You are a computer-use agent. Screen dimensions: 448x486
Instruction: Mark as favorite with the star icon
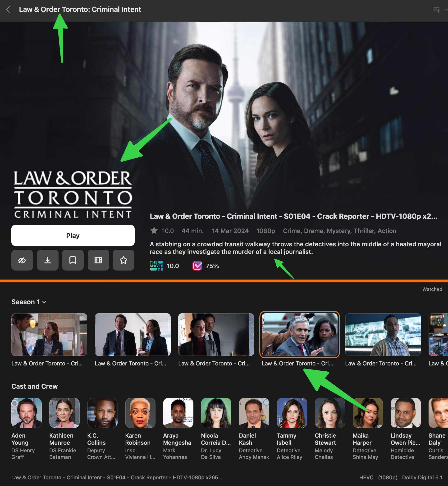tap(123, 260)
